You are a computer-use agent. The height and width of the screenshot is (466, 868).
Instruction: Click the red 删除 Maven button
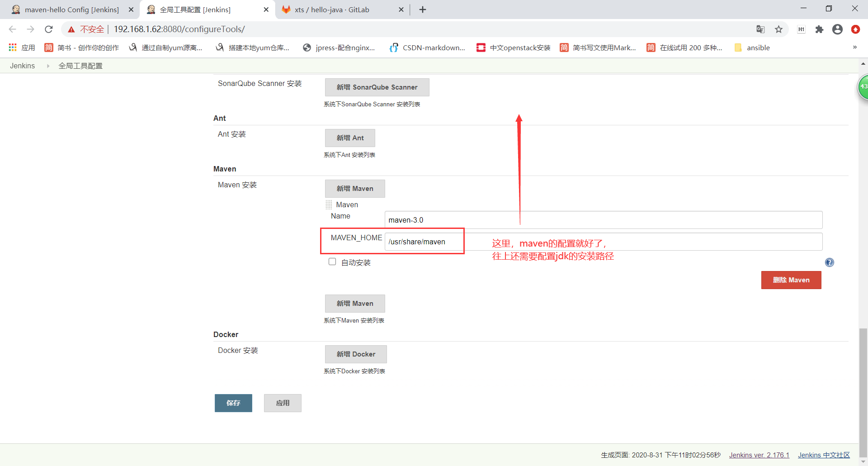(791, 280)
